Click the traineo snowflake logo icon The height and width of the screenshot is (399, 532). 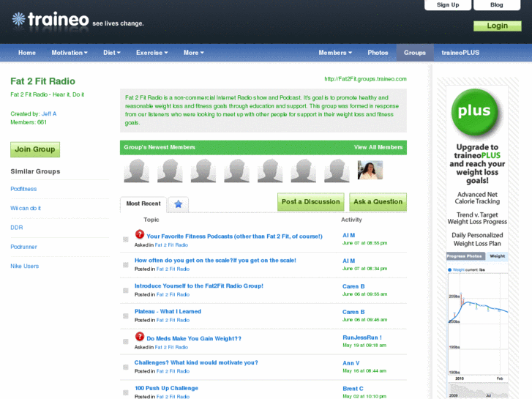(x=19, y=19)
